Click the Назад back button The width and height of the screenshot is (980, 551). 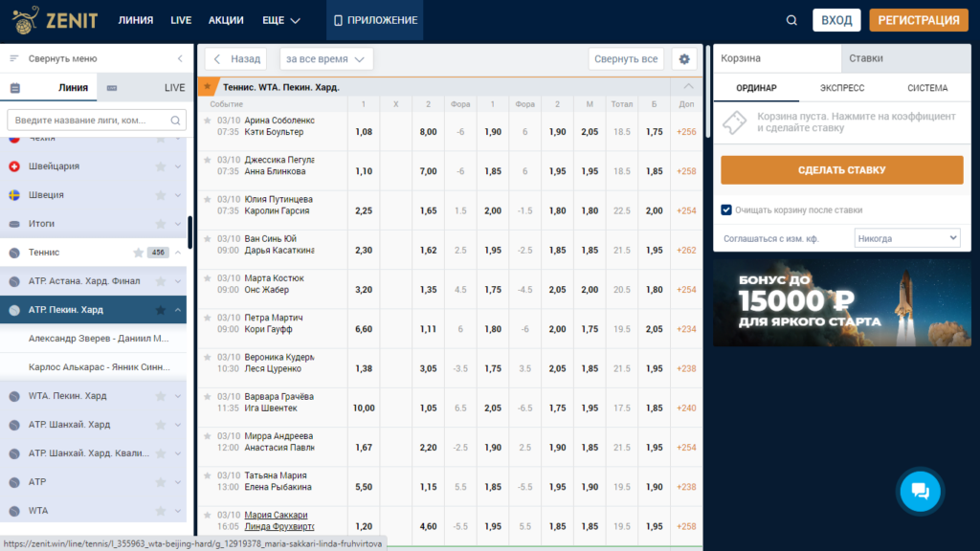(x=235, y=58)
